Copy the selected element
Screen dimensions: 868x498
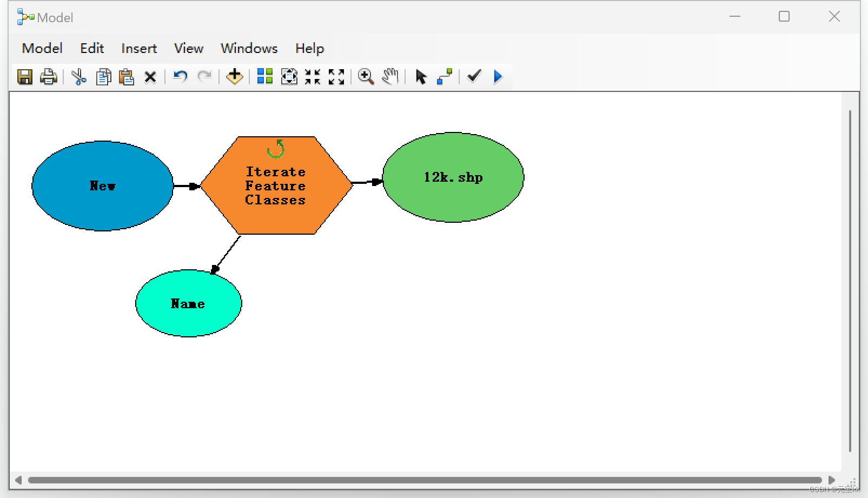(x=103, y=77)
